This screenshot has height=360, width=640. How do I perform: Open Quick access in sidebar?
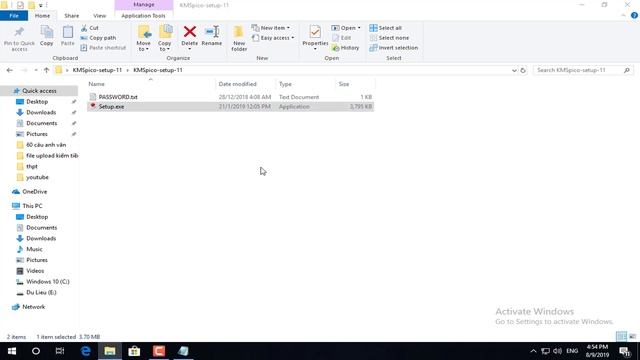(x=39, y=91)
